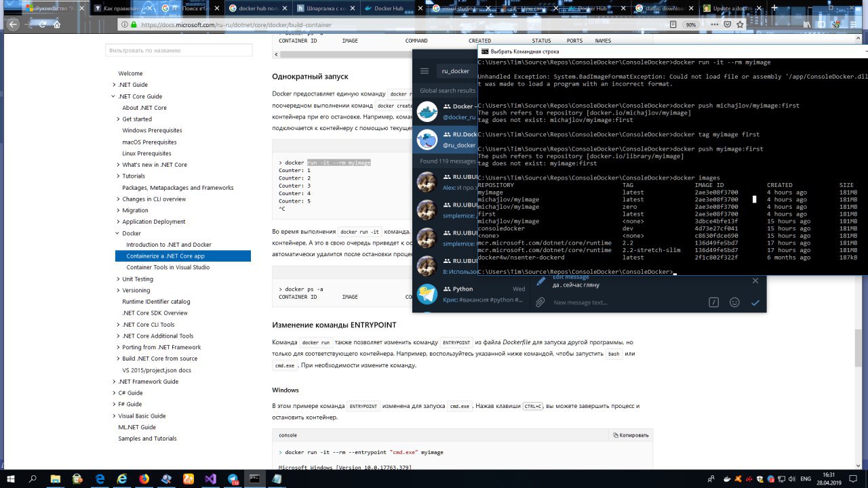Open a new browser tab

[774, 8]
